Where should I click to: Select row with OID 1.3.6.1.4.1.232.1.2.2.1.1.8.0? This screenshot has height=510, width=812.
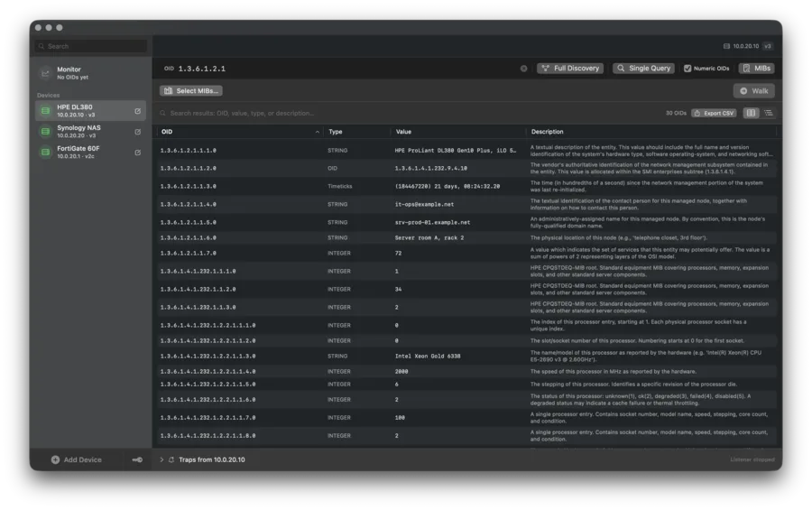466,436
